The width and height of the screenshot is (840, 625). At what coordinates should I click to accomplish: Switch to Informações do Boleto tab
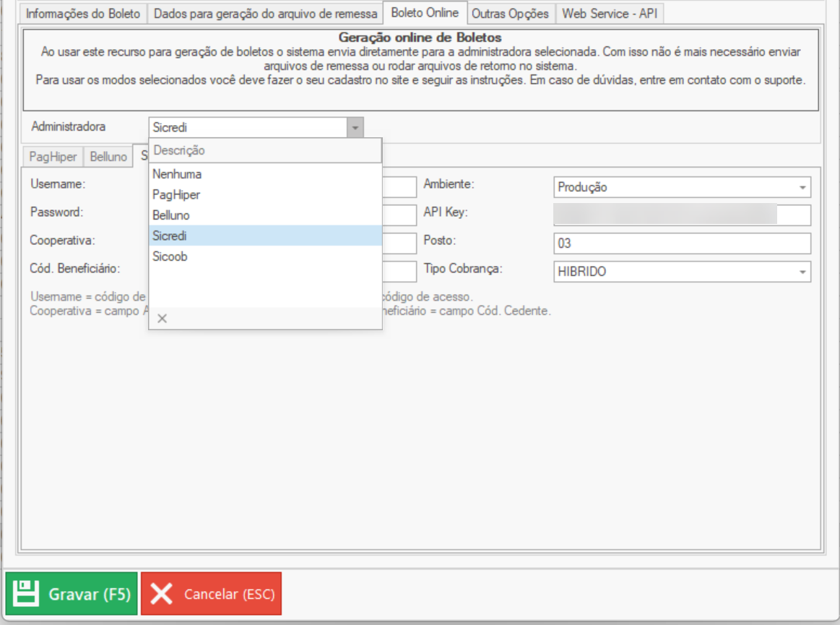83,14
